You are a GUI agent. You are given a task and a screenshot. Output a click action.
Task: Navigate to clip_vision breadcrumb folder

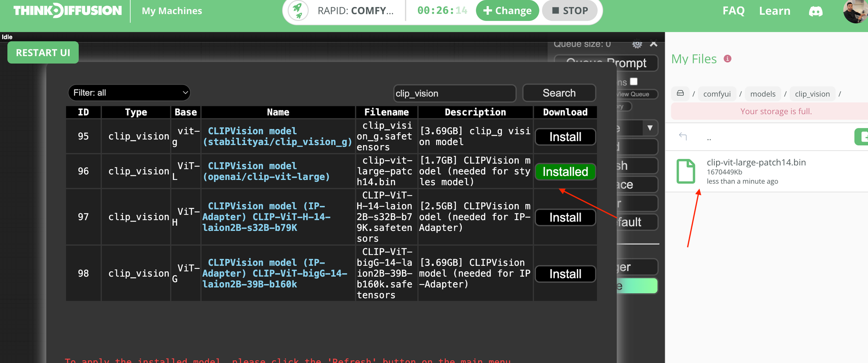tap(812, 94)
